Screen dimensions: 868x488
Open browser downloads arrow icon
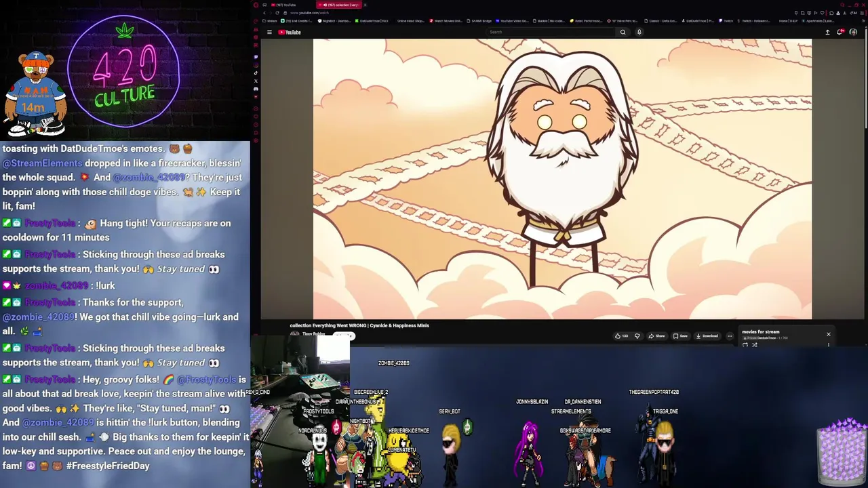tap(845, 13)
